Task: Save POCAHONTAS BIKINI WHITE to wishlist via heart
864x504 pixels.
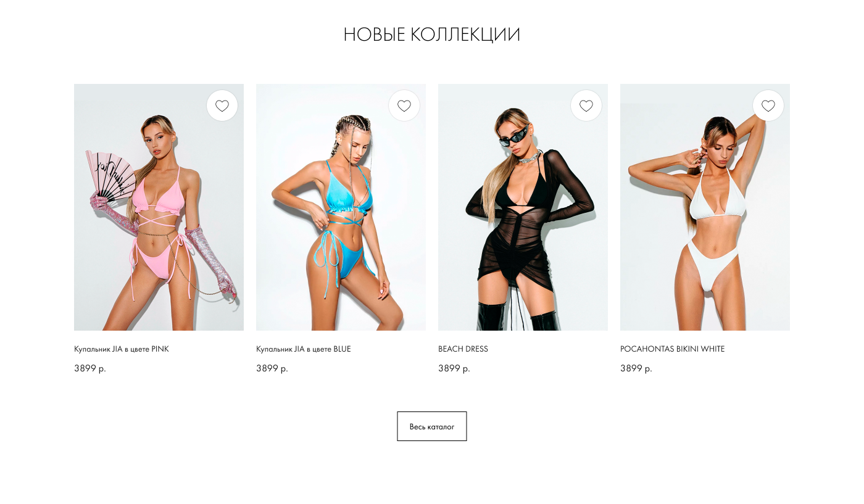Action: (x=768, y=105)
